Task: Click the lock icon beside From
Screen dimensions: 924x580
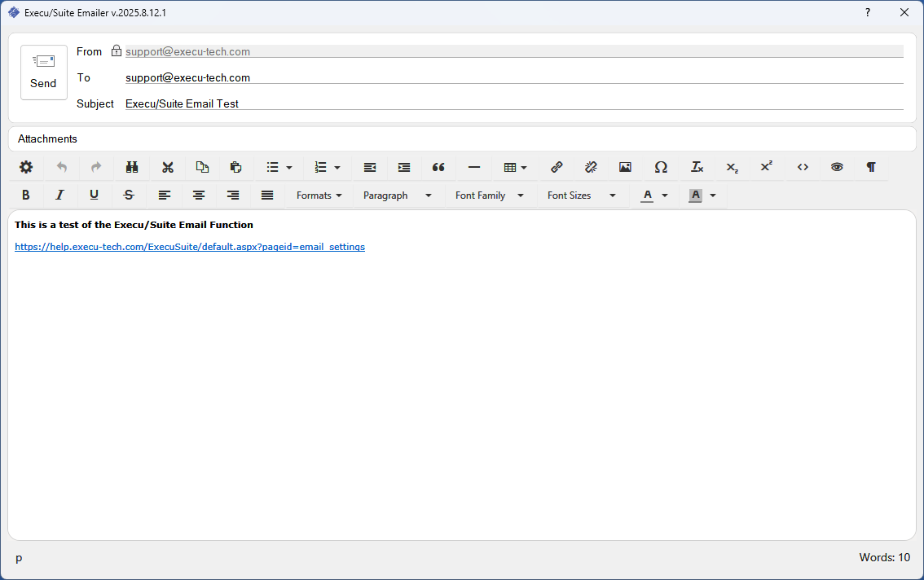Action: [x=117, y=51]
